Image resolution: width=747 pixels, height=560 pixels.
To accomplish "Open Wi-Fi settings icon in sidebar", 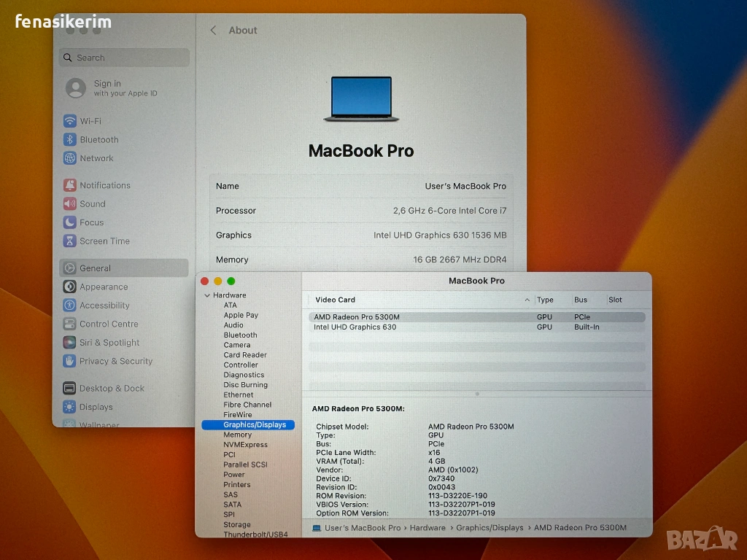I will [69, 121].
